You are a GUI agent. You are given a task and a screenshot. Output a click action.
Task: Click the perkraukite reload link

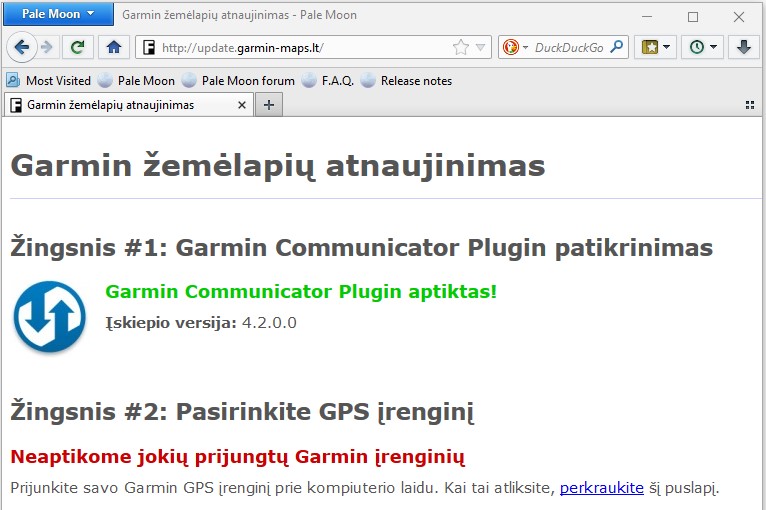coord(601,488)
